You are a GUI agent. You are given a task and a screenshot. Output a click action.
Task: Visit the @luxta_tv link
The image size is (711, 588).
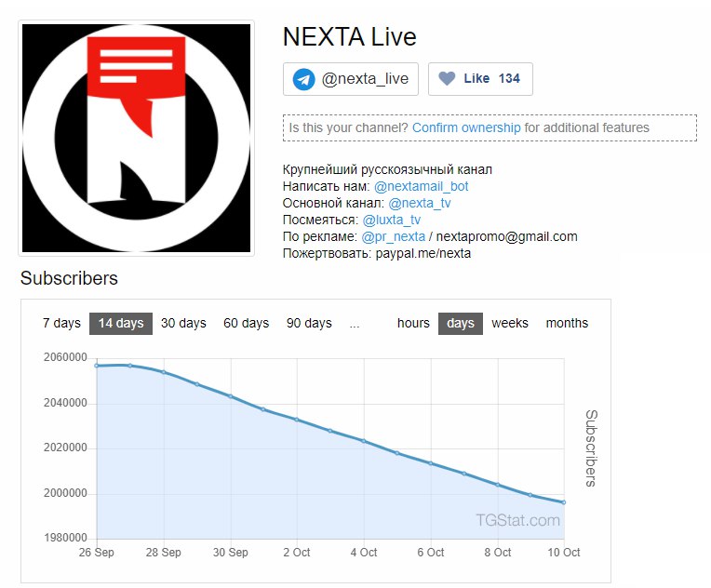(x=391, y=220)
